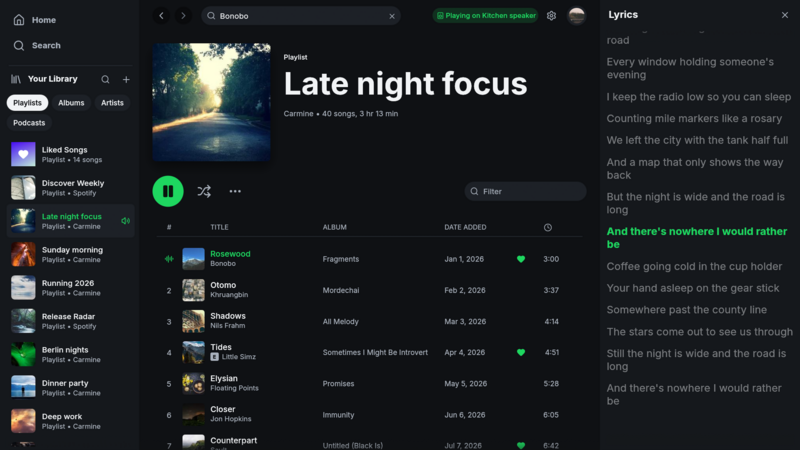Viewport: 800px width, 450px height.
Task: Open artist link Floating Points
Action: click(x=234, y=388)
